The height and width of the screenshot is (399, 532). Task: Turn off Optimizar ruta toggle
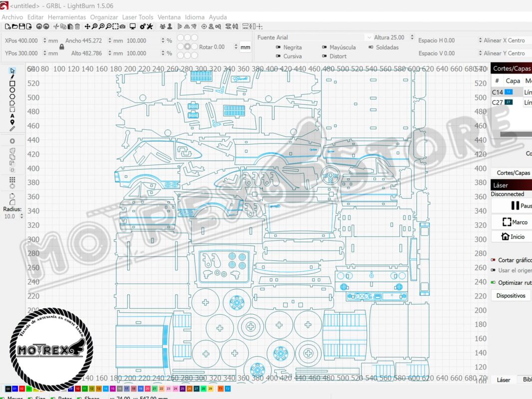pyautogui.click(x=493, y=282)
